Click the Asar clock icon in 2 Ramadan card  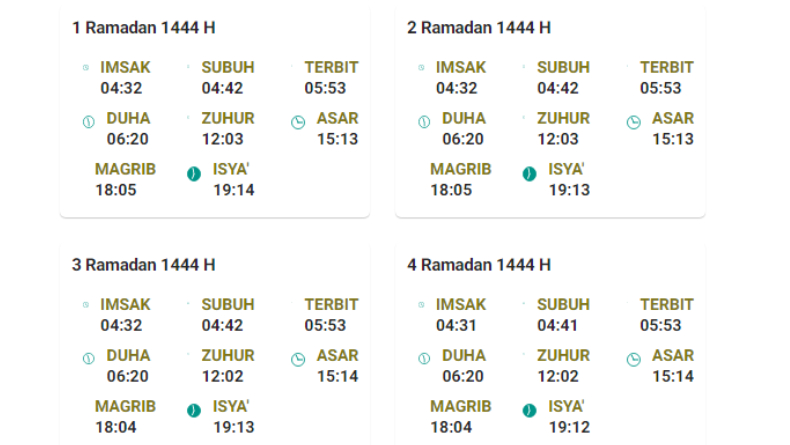(x=634, y=122)
